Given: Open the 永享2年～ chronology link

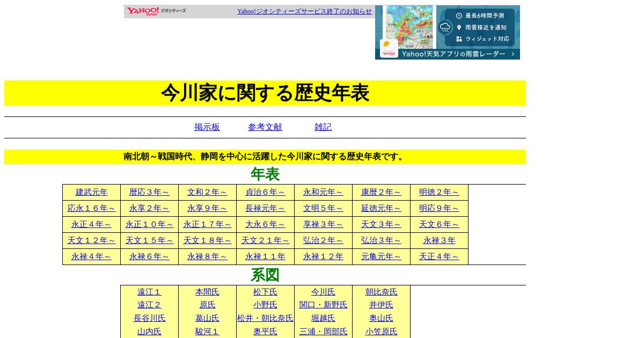Looking at the screenshot, I should click(x=150, y=208).
